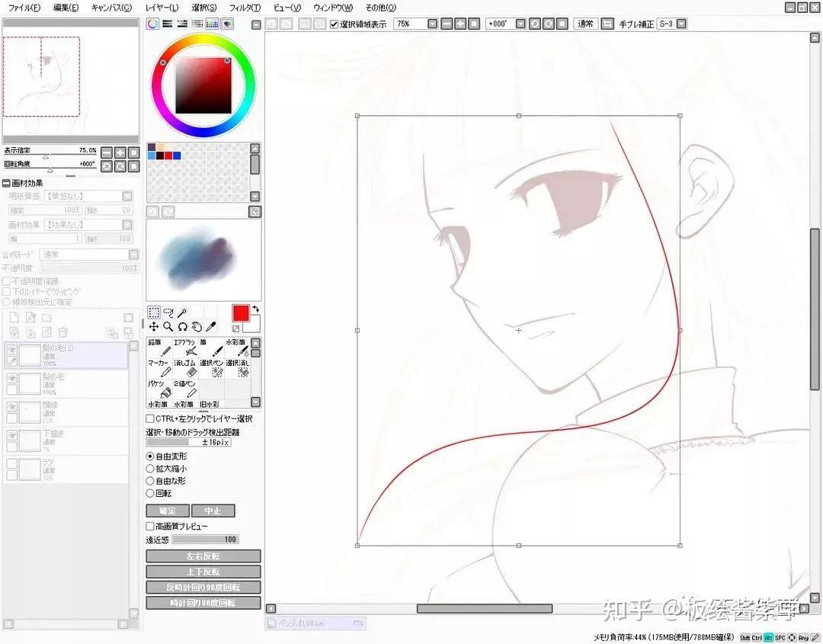Select the eyedropper tool

coord(211,327)
